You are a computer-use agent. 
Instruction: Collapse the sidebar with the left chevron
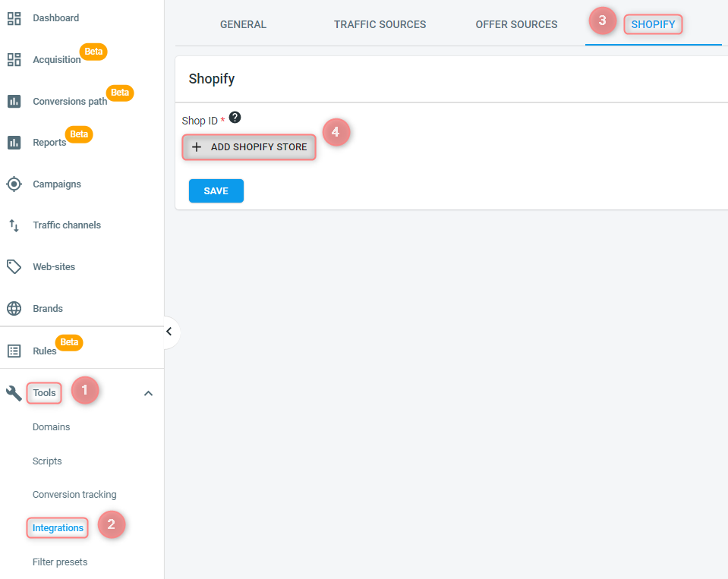pyautogui.click(x=169, y=332)
